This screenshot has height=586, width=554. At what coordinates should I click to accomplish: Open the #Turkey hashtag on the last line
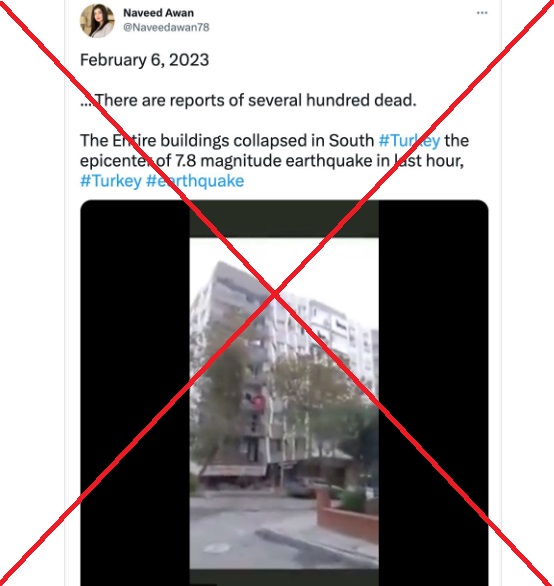point(111,181)
